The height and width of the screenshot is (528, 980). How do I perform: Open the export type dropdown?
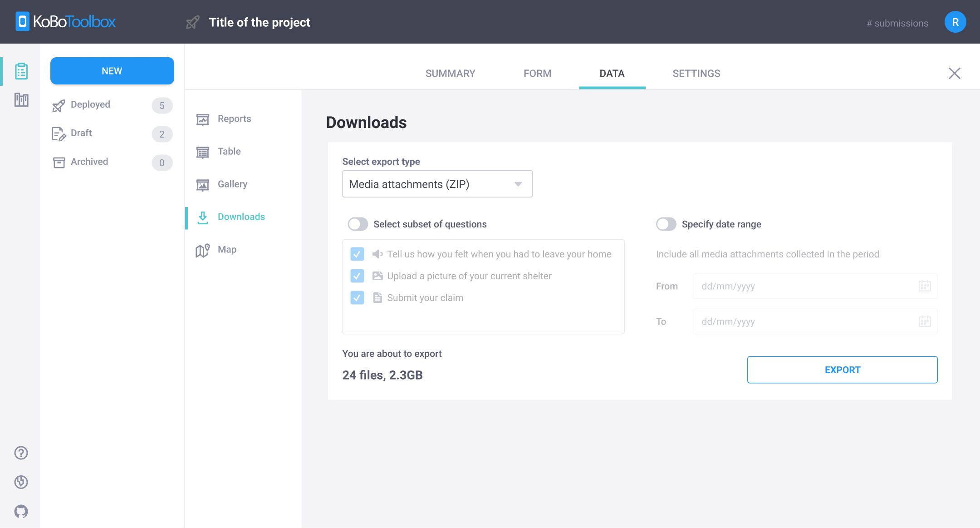(x=437, y=184)
